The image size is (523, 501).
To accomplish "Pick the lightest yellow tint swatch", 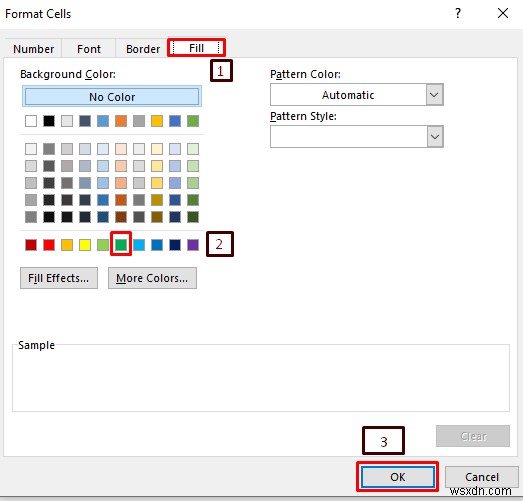I will (x=157, y=149).
